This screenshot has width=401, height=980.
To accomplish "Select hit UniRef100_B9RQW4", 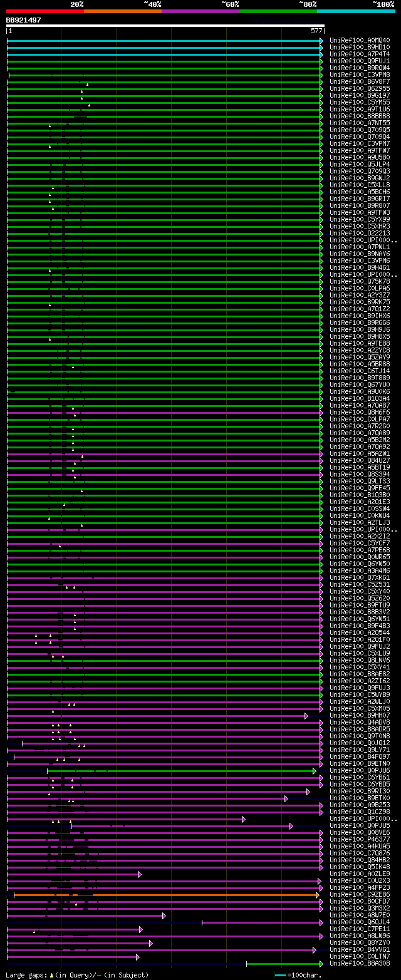I will coord(360,68).
